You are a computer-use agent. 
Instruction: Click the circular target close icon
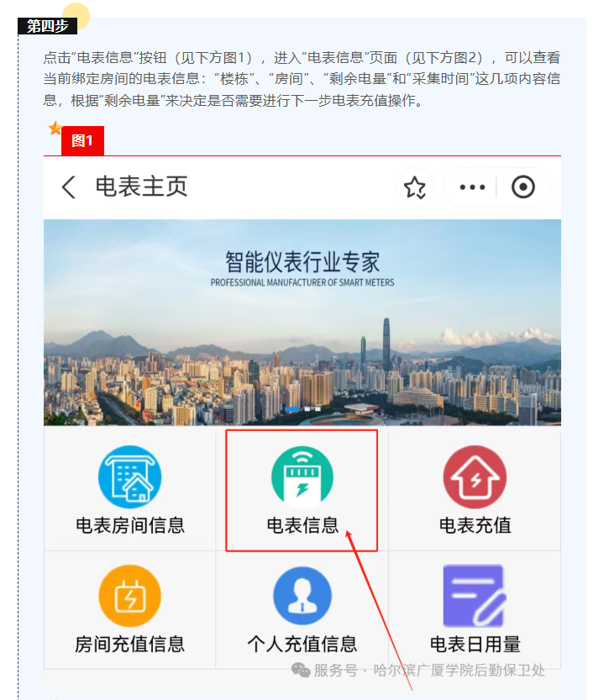tap(523, 187)
